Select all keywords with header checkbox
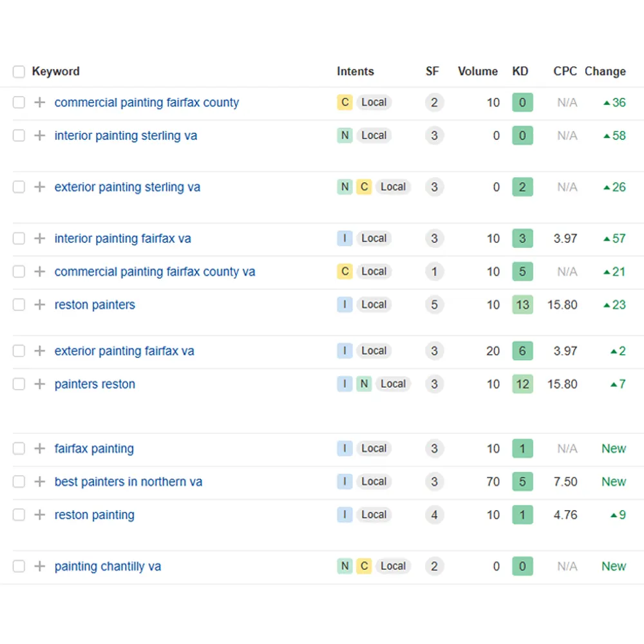Image resolution: width=644 pixels, height=644 pixels. (x=19, y=71)
